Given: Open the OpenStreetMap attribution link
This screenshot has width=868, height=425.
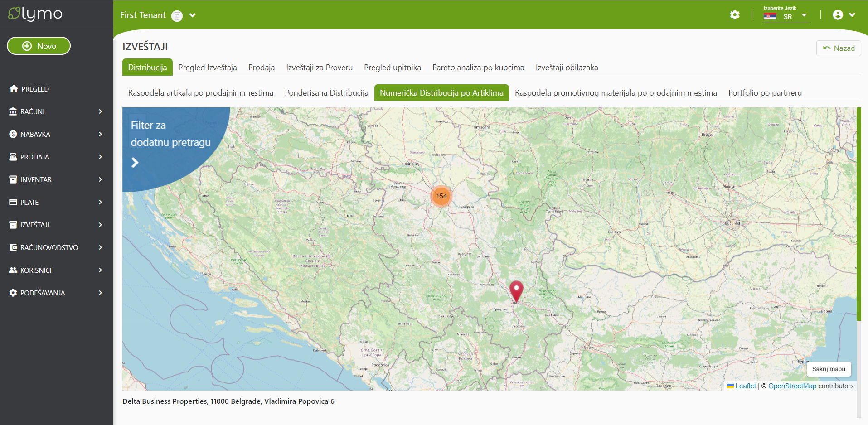Looking at the screenshot, I should coord(792,386).
